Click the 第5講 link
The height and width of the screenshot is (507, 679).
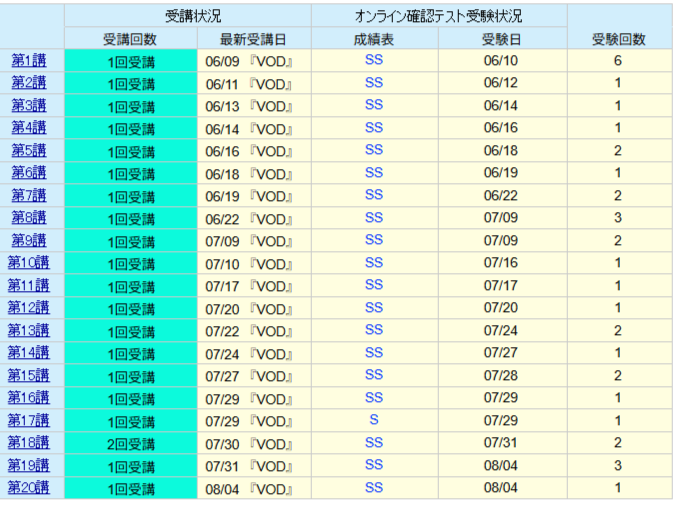point(29,150)
